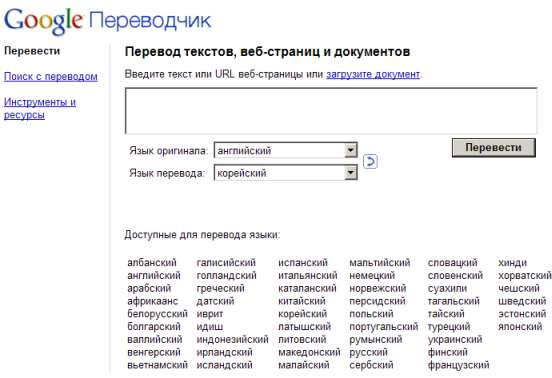The height and width of the screenshot is (378, 552).
Task: Click каталанский in the language list
Action: tap(307, 288)
